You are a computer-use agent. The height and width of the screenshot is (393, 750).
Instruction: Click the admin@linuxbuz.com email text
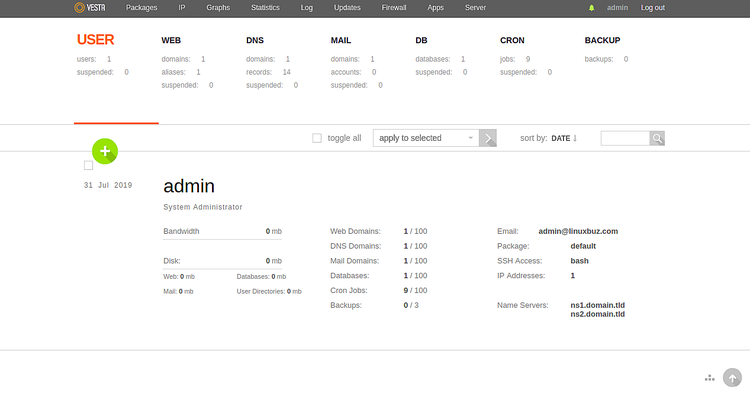[x=578, y=231]
